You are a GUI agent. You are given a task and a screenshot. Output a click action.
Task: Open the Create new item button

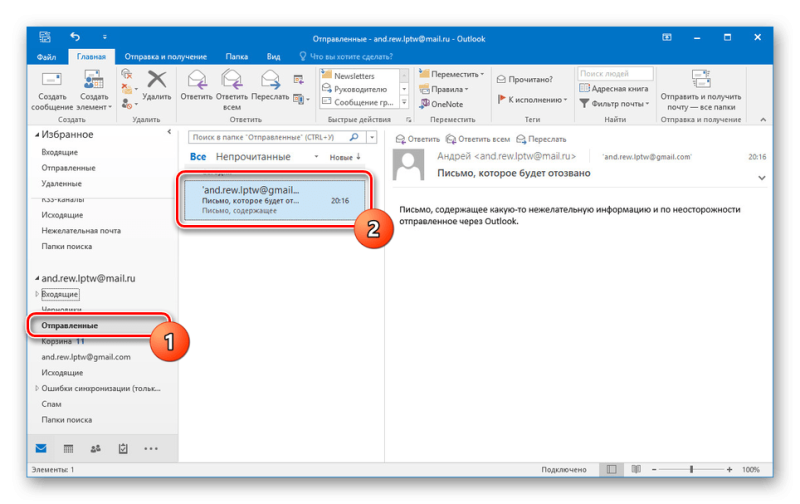[94, 91]
